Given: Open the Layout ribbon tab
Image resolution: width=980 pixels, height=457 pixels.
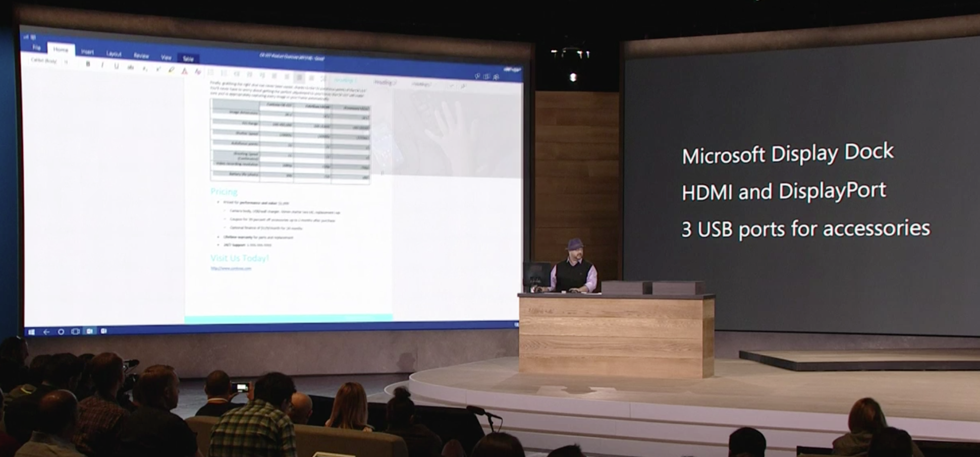Looking at the screenshot, I should pyautogui.click(x=114, y=54).
